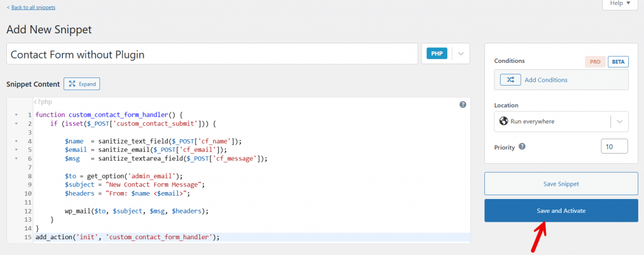644x255 pixels.
Task: Collapse the code fold at line 2
Action: pyautogui.click(x=16, y=123)
